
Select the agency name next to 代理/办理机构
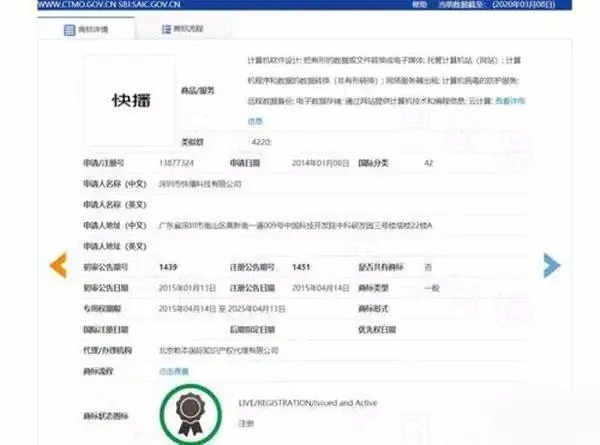click(218, 350)
